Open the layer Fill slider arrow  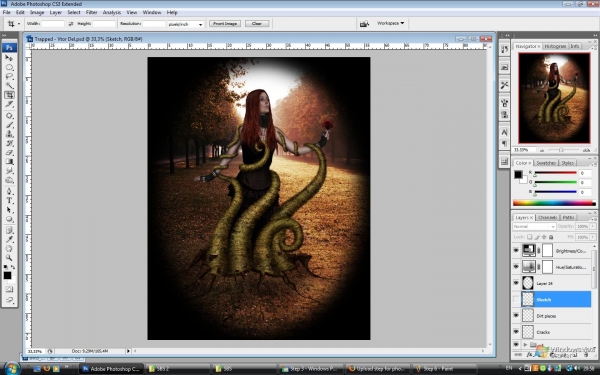(593, 237)
